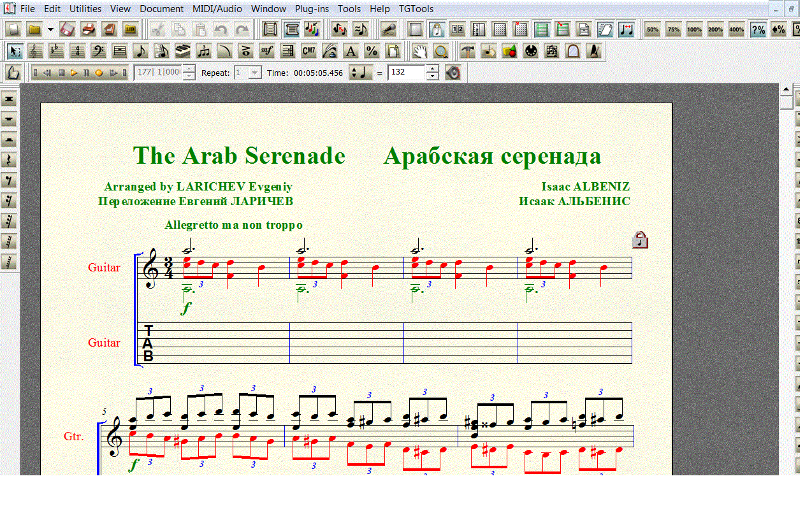Open the arrow next to the Open folder icon

(x=50, y=29)
